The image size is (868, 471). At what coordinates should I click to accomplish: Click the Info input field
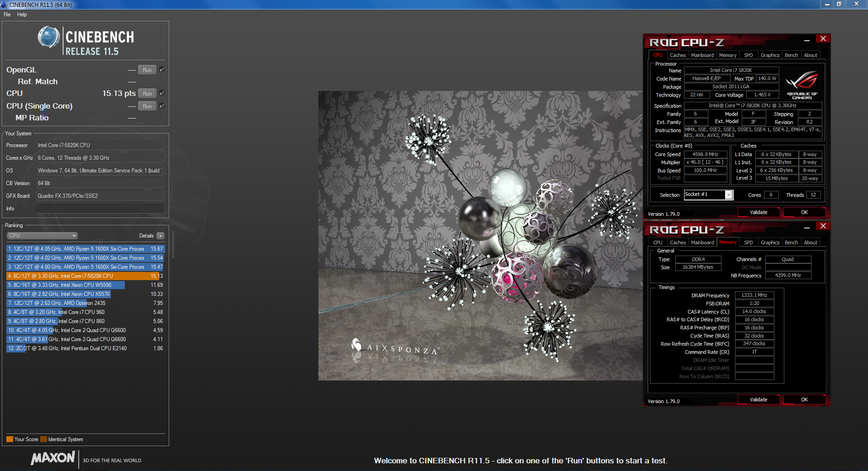click(x=100, y=209)
